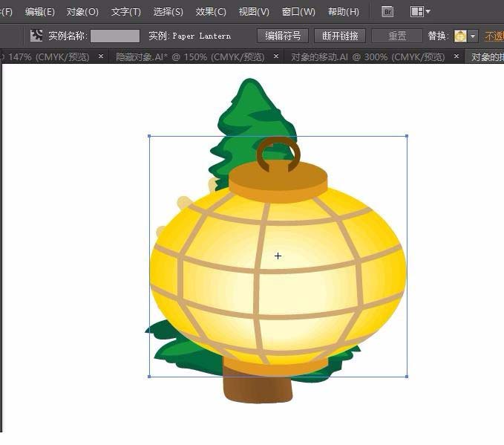Switch to the 隐藏对象.AI document tab

point(190,57)
